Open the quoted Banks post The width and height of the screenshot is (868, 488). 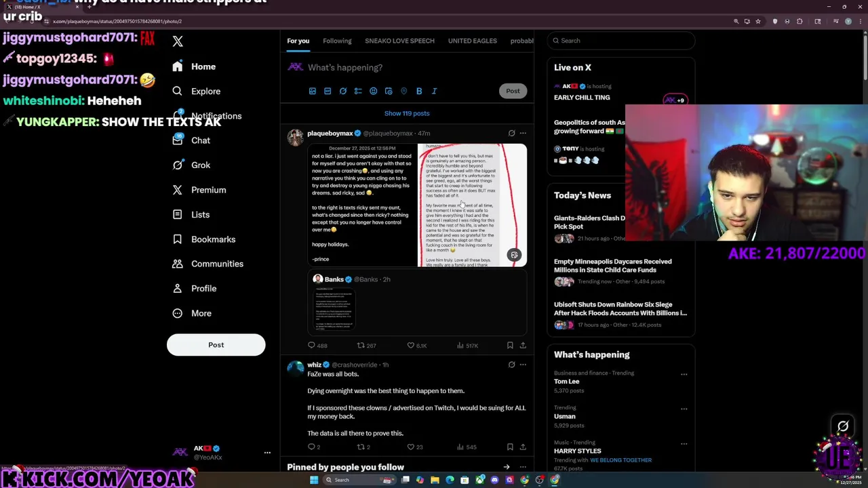[x=417, y=303]
